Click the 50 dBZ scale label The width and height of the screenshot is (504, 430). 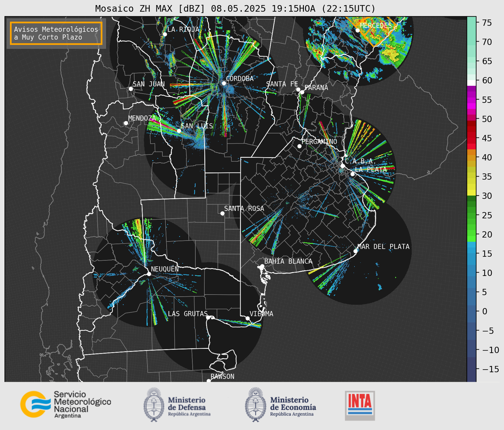point(487,119)
